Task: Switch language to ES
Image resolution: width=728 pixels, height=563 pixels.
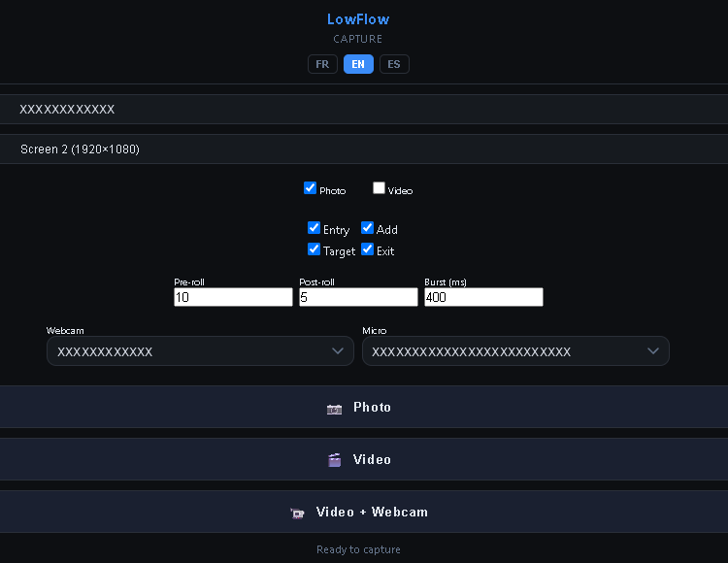Action: (394, 64)
